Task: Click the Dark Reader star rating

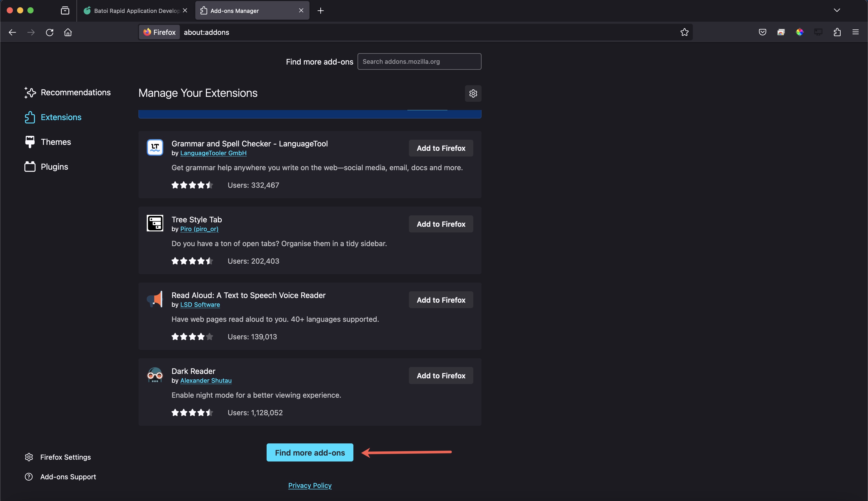Action: (192, 413)
